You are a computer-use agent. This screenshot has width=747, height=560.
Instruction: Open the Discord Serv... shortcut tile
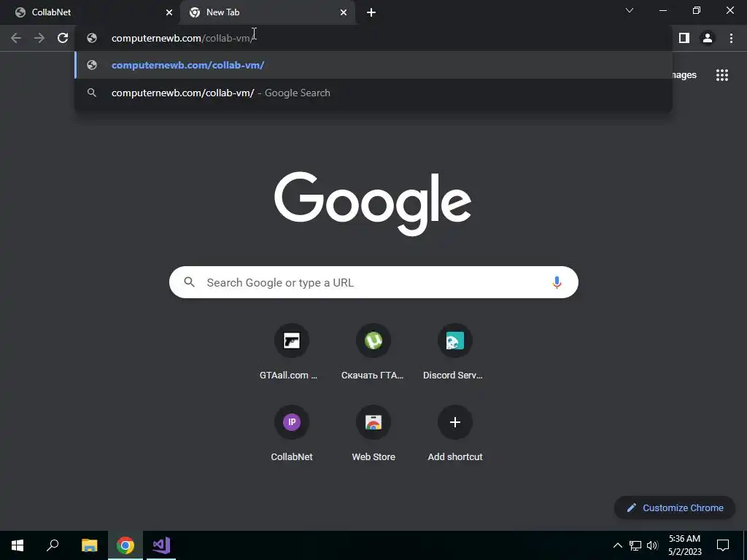coord(454,352)
